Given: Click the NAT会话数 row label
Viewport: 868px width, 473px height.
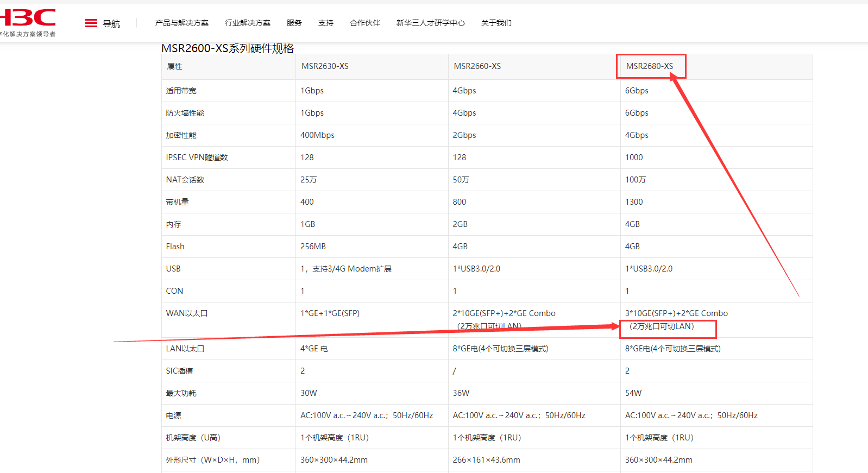Looking at the screenshot, I should click(x=185, y=180).
